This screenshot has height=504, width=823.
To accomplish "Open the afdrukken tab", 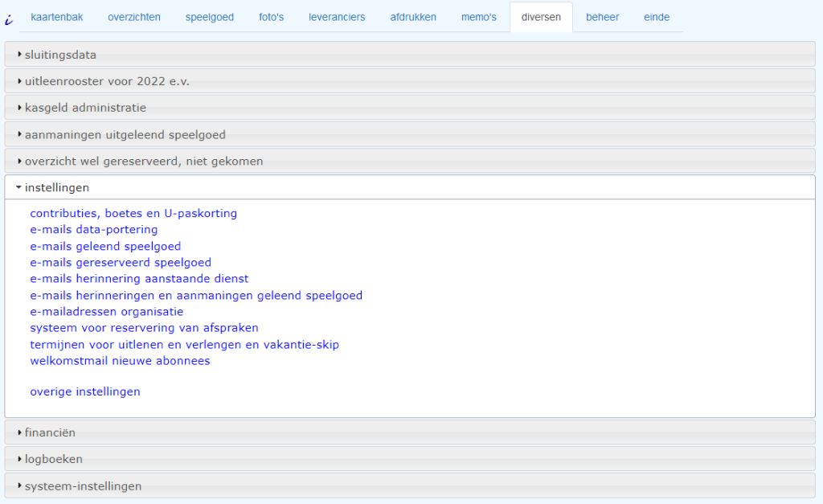I will pyautogui.click(x=413, y=18).
